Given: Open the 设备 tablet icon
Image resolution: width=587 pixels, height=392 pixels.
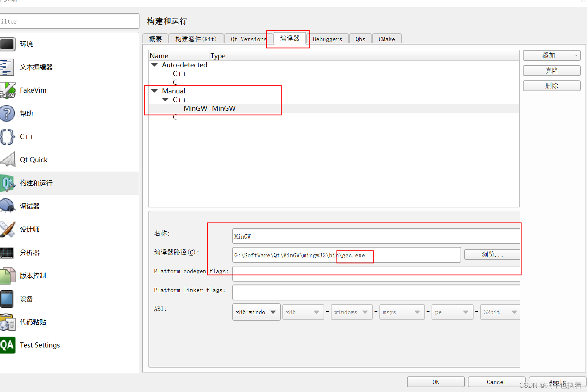Looking at the screenshot, I should pyautogui.click(x=7, y=299).
